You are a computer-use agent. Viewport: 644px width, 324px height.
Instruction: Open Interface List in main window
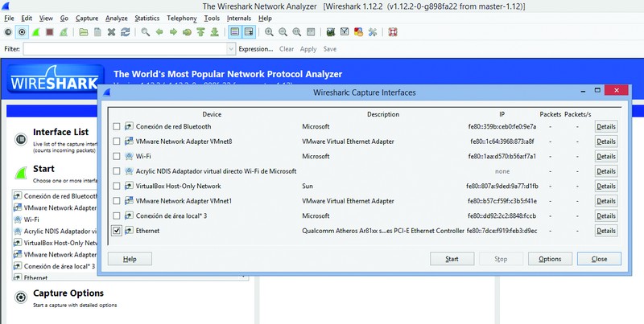click(x=61, y=132)
